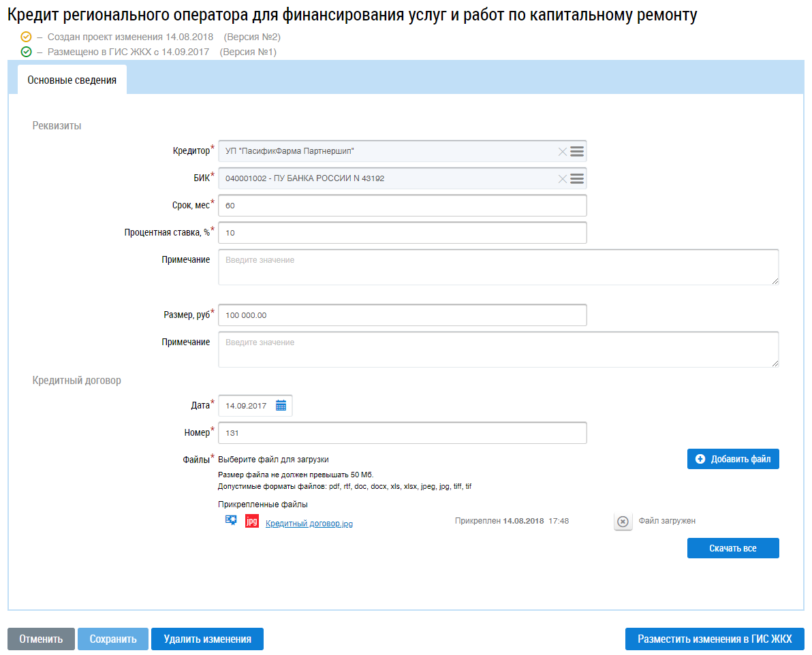
Task: Click the Размер, руб input field
Action: pyautogui.click(x=402, y=315)
